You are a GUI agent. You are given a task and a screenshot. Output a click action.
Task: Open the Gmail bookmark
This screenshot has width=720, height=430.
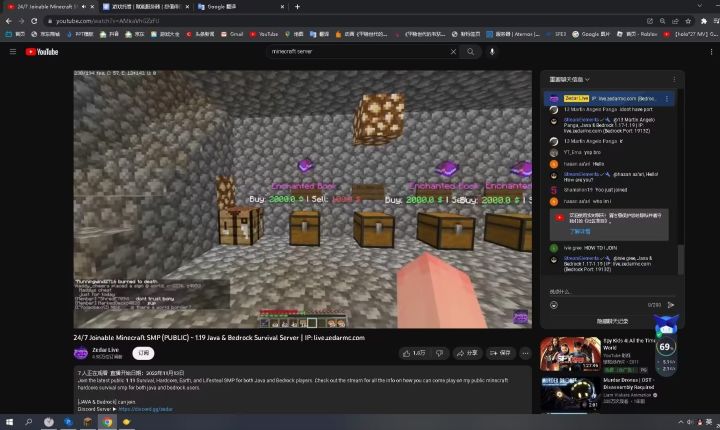[232, 34]
